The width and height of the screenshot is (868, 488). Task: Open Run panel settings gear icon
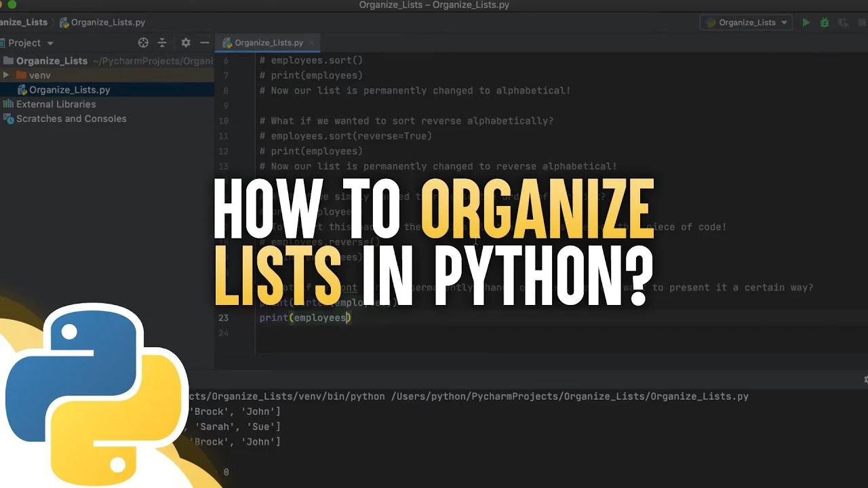pyautogui.click(x=865, y=380)
